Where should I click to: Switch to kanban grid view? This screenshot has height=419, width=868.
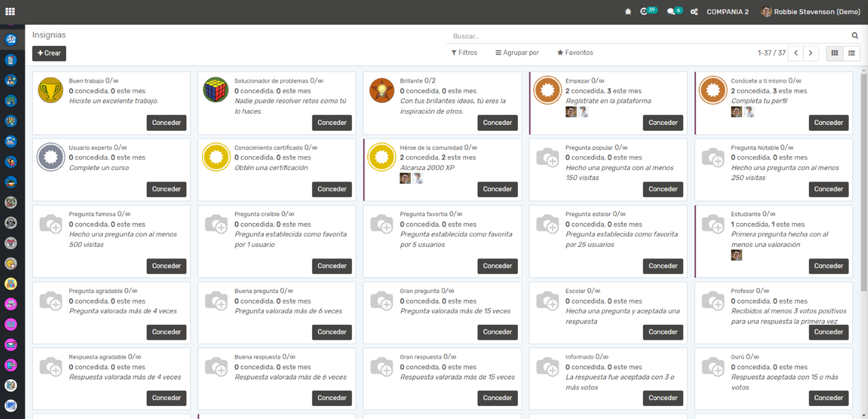point(834,53)
